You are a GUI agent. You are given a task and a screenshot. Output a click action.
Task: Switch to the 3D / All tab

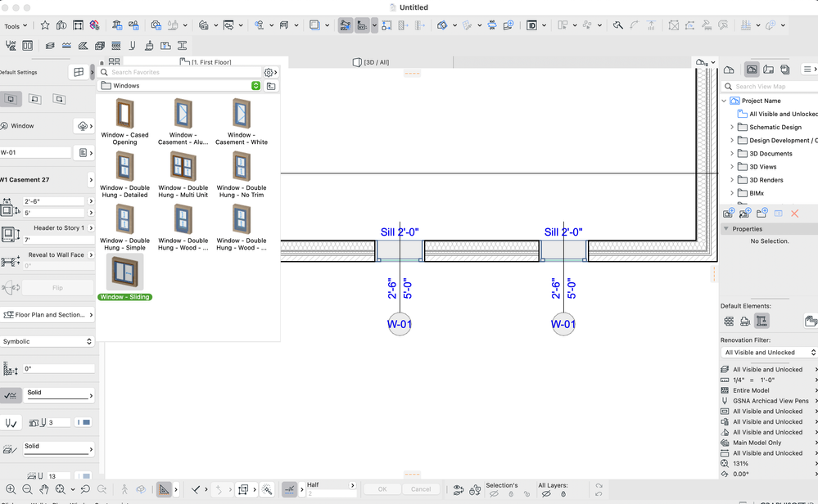(371, 62)
